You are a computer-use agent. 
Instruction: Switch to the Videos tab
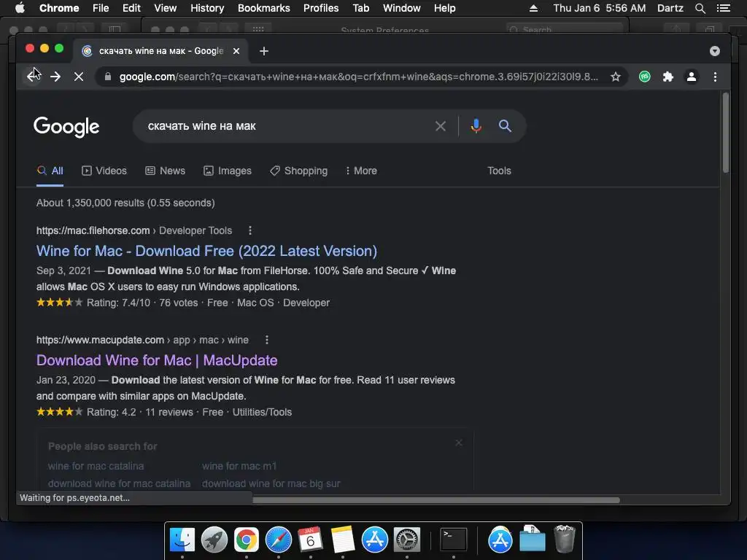pyautogui.click(x=104, y=171)
